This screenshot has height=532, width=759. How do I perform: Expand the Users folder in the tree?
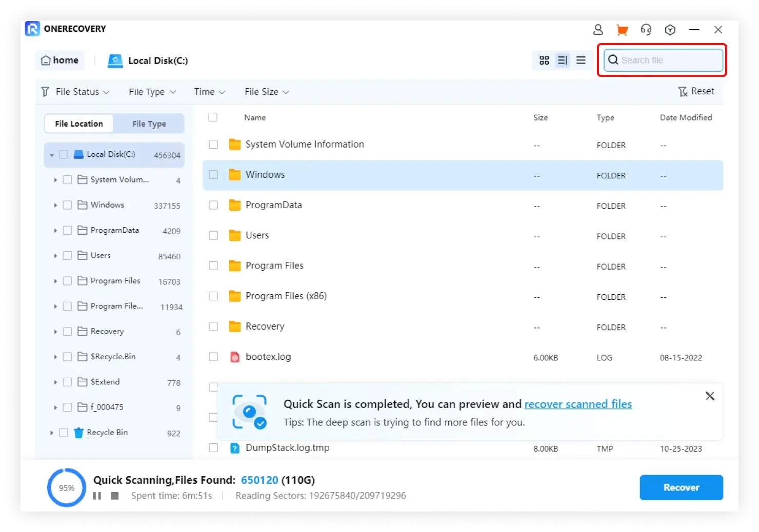[x=55, y=256]
